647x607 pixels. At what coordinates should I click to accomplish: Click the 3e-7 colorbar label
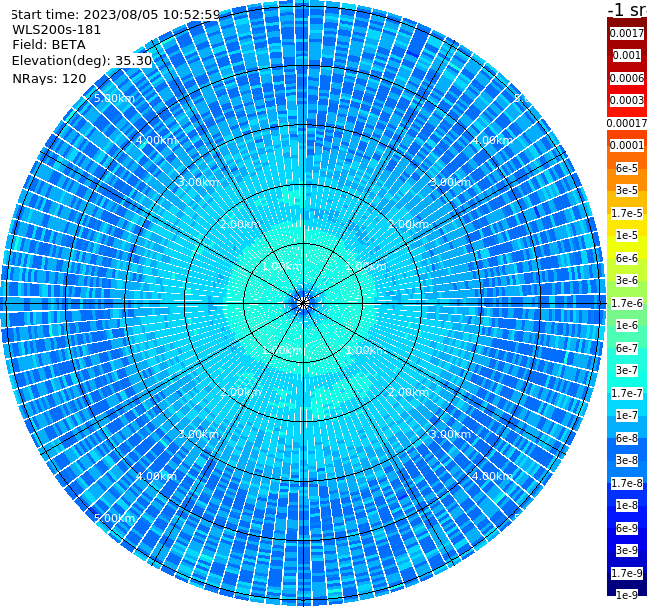[627, 370]
